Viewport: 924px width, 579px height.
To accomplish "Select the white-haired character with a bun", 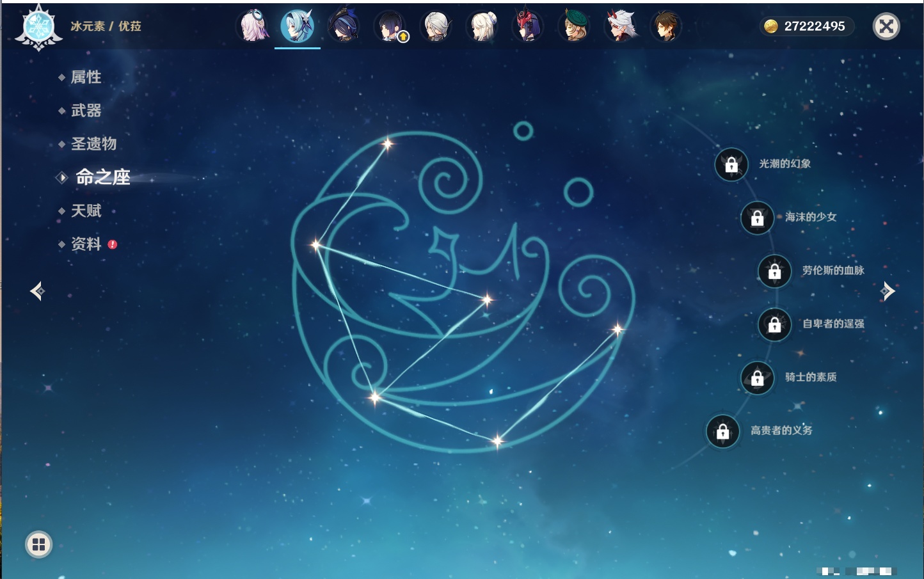I will click(482, 26).
